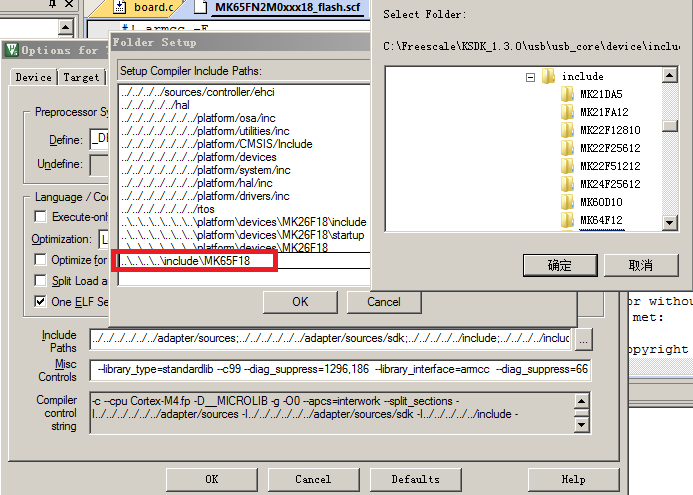The image size is (693, 495).
Task: Uncheck One ELF Section per Function
Action: point(40,302)
